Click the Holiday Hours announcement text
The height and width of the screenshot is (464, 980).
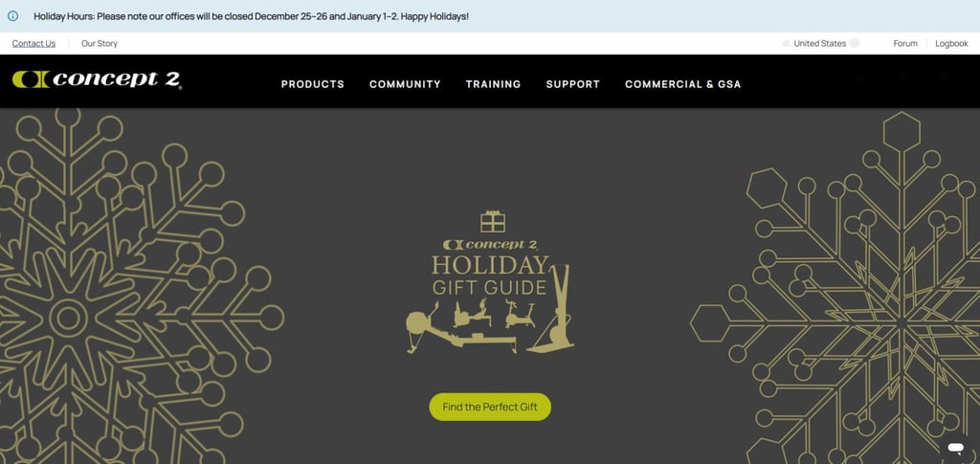pyautogui.click(x=252, y=16)
